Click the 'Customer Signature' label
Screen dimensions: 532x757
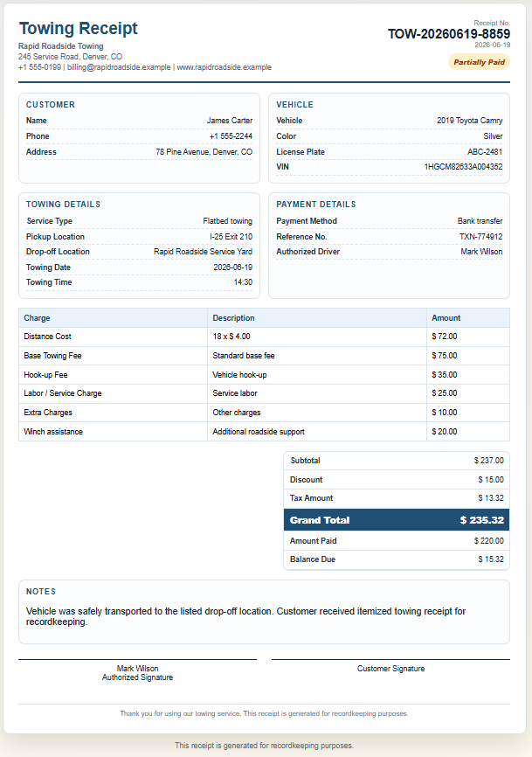(x=390, y=669)
